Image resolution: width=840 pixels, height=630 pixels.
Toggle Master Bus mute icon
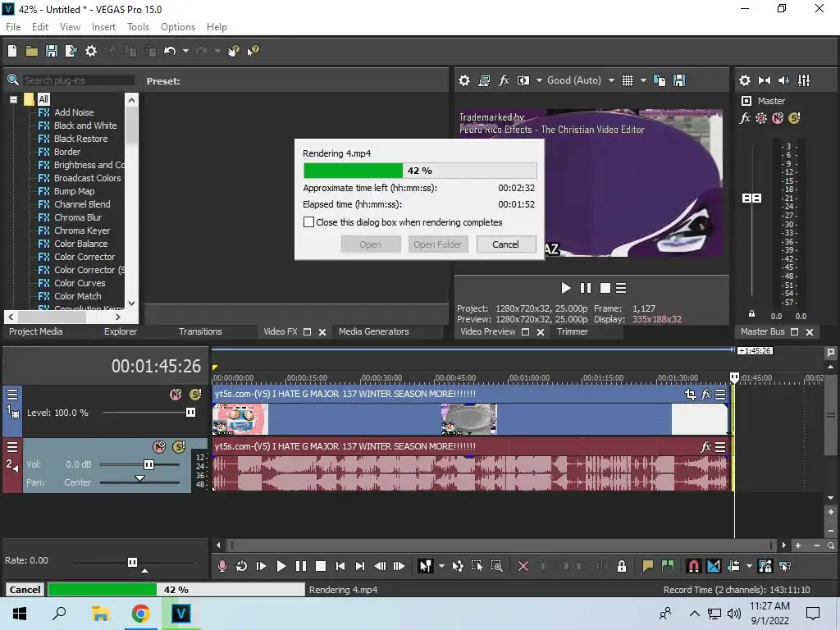point(778,118)
